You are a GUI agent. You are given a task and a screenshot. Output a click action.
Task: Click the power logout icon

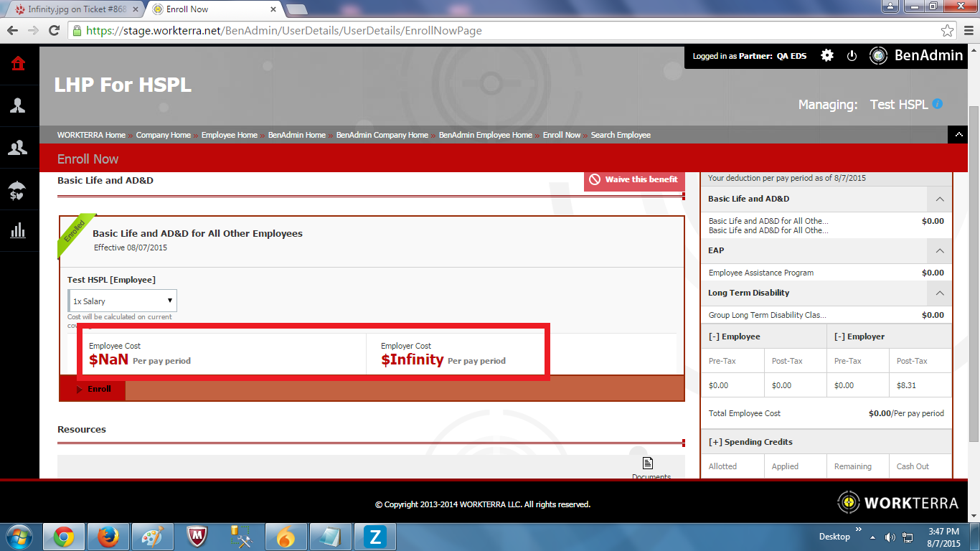click(852, 55)
